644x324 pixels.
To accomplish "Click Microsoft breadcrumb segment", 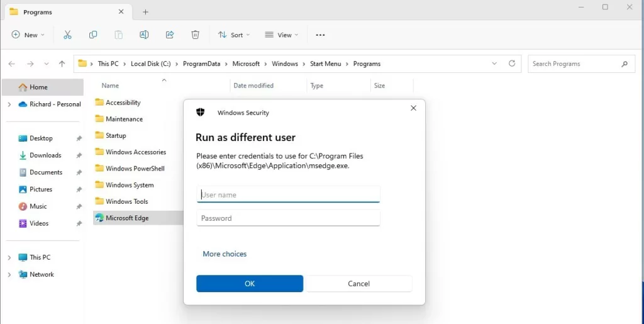I will [x=246, y=64].
